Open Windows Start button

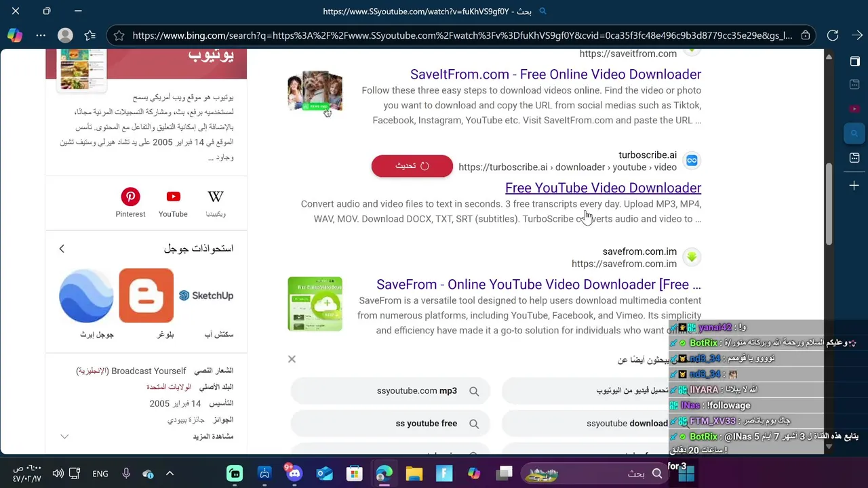(x=686, y=474)
